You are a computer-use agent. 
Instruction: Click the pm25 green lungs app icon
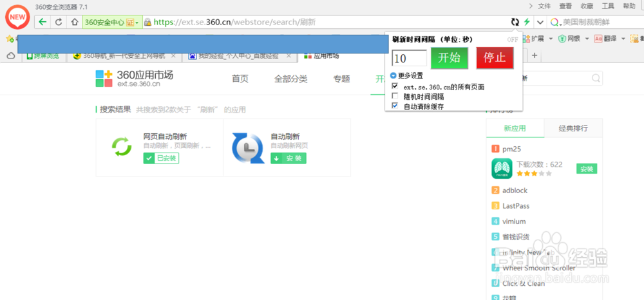pos(502,169)
